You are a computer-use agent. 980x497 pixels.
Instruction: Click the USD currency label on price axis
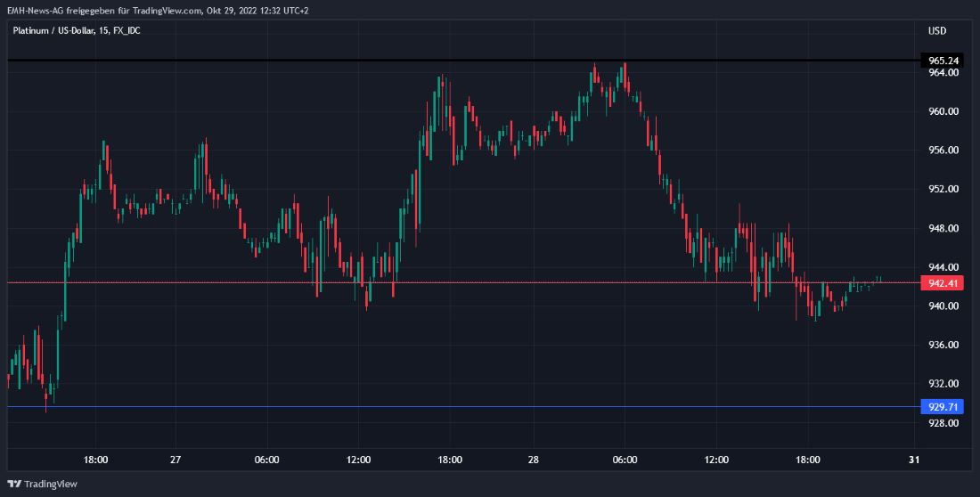click(936, 31)
